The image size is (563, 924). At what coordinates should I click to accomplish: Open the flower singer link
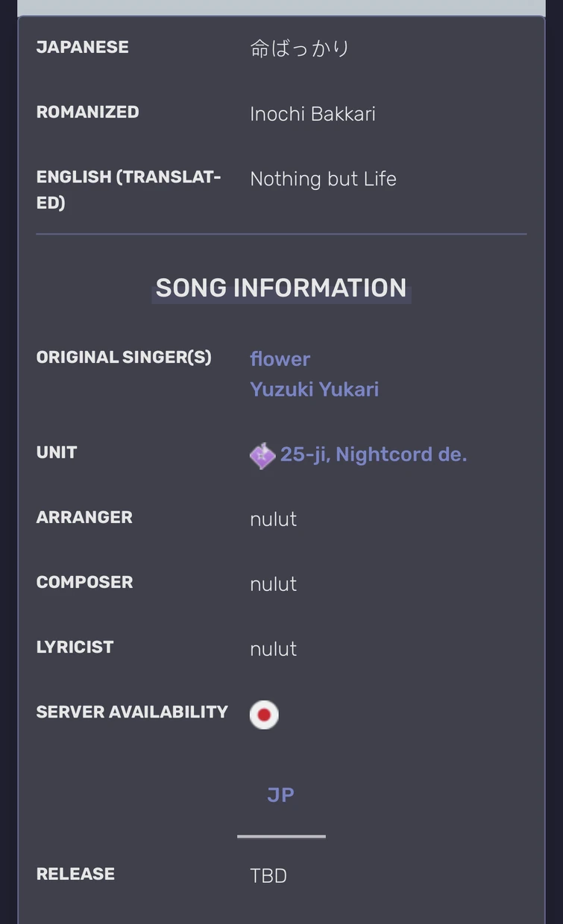(280, 359)
